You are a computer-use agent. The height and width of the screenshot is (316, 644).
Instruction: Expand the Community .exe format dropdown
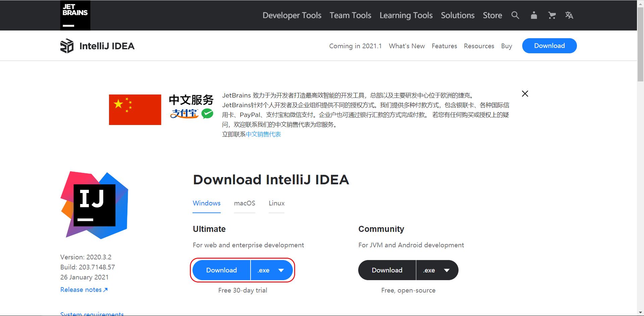[437, 270]
